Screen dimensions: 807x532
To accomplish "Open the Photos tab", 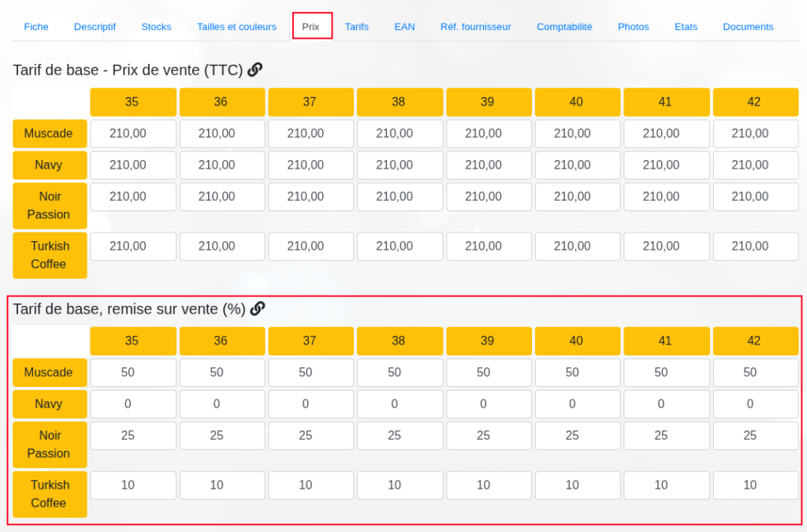I will click(x=633, y=27).
